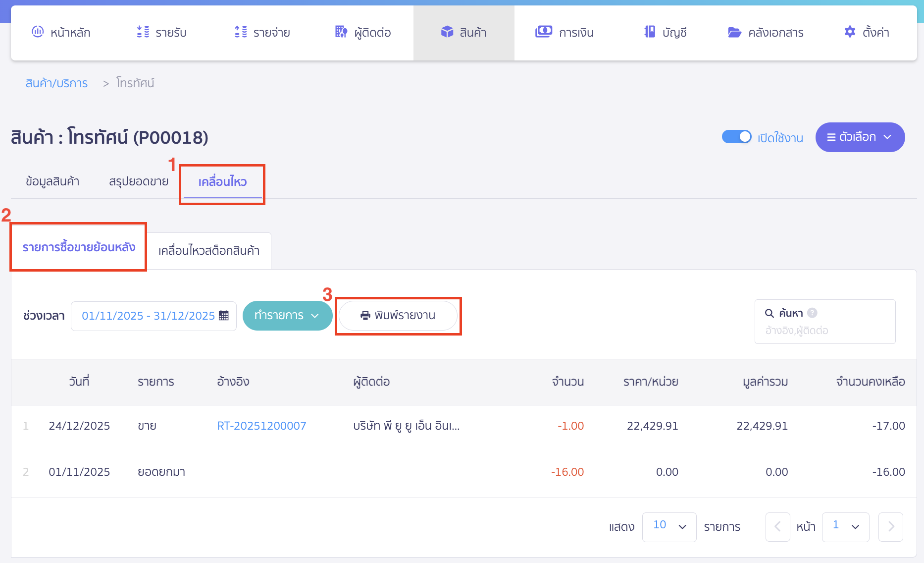The height and width of the screenshot is (563, 924).
Task: Expand the ทำรายการ dropdown
Action: pos(287,315)
